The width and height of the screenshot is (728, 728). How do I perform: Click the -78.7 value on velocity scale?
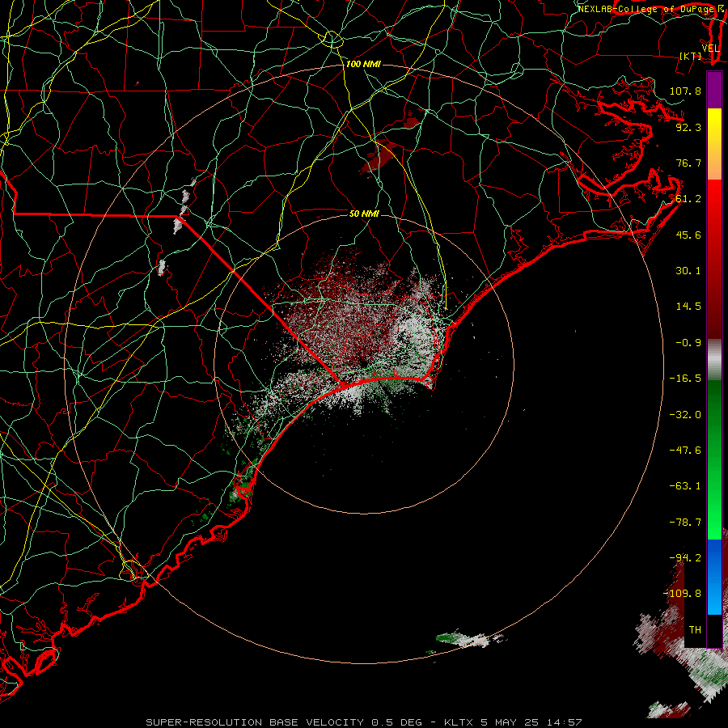pos(685,523)
